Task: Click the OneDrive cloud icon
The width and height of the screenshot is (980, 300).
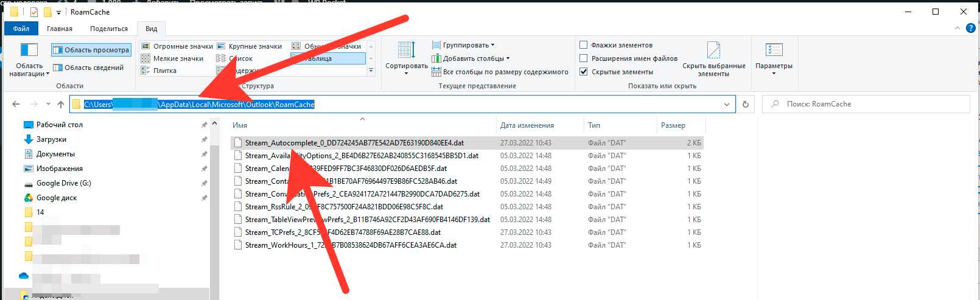Action: click(24, 276)
